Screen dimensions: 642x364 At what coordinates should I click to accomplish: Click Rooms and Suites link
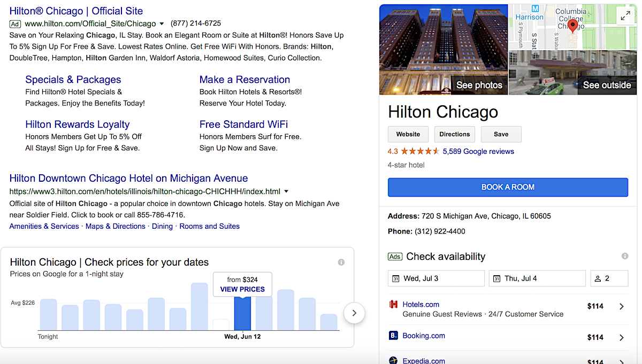coord(209,226)
